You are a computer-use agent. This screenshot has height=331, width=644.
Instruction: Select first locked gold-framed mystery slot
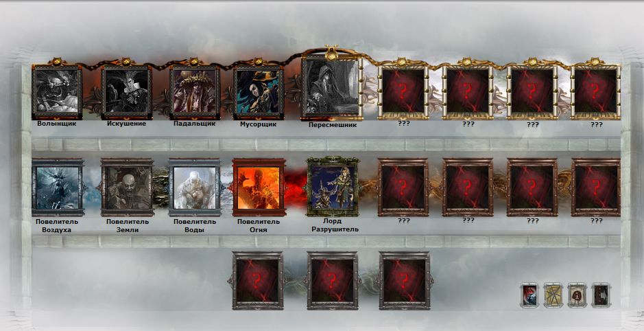pyautogui.click(x=403, y=91)
